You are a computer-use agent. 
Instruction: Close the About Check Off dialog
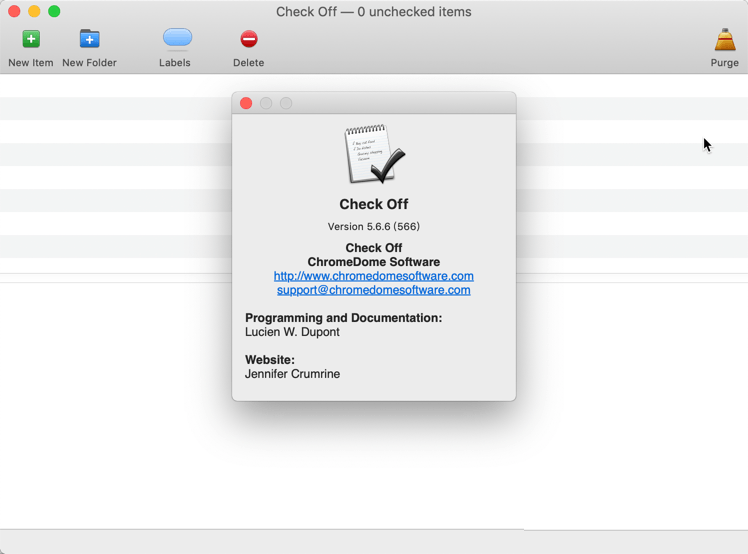pyautogui.click(x=246, y=103)
